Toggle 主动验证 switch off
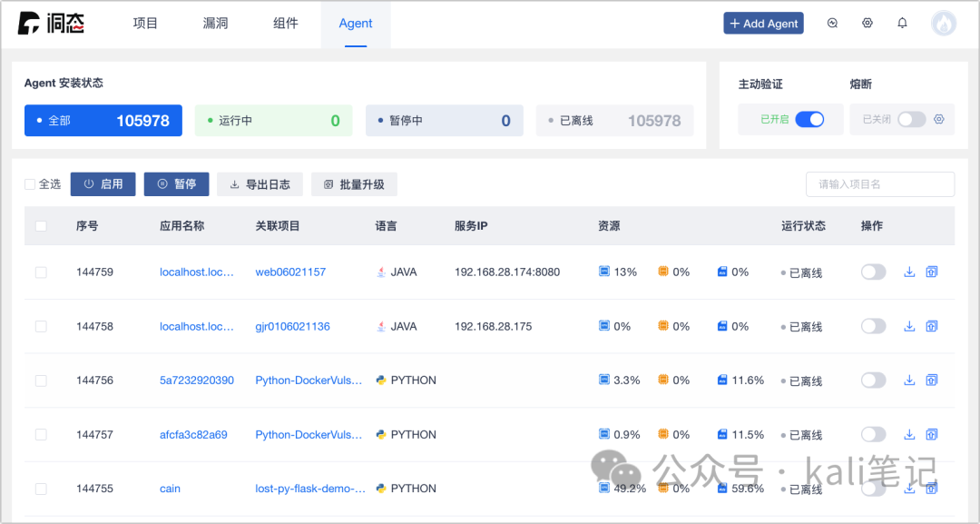This screenshot has width=980, height=524. click(x=809, y=120)
